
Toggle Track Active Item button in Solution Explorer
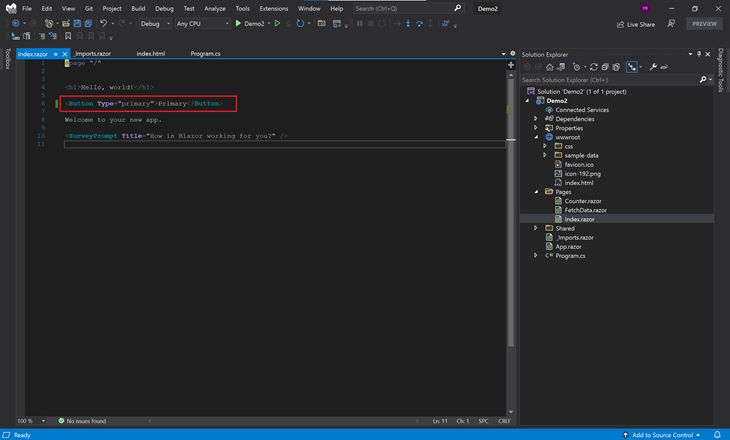(x=632, y=67)
